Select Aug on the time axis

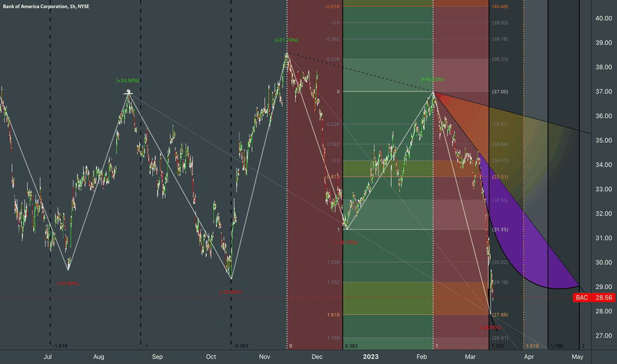click(99, 357)
